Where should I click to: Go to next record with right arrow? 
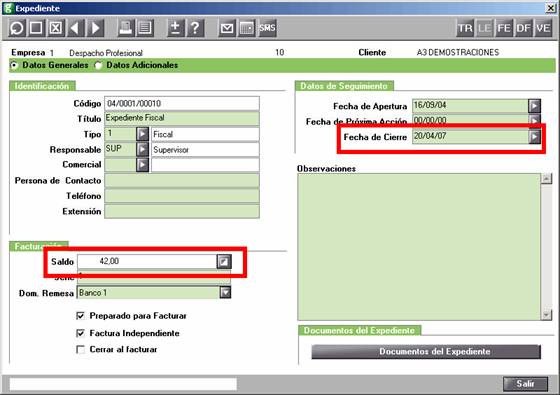(x=95, y=28)
